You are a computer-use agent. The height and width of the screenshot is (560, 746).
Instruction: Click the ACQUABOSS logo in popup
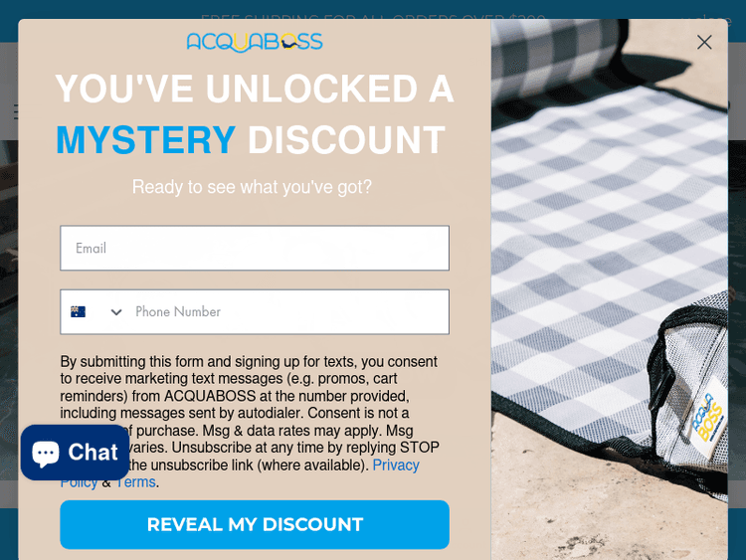[x=255, y=43]
